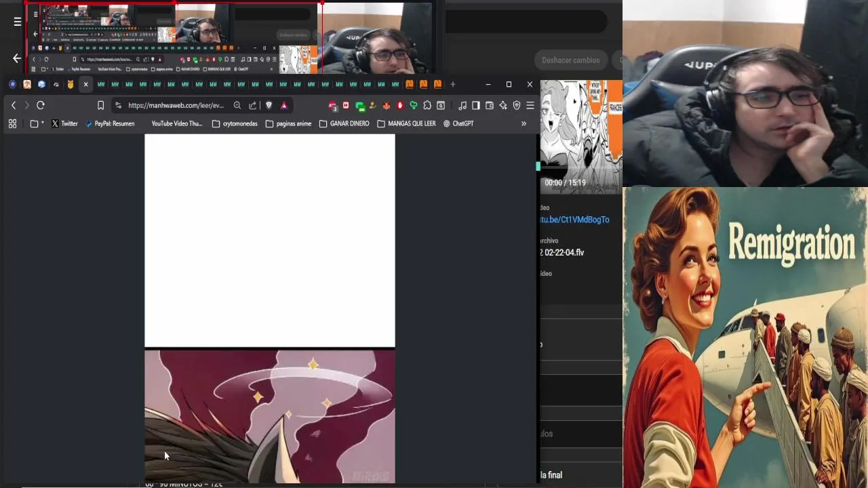This screenshot has width=868, height=488.
Task: Maximize the Brave browser window
Action: pos(509,84)
